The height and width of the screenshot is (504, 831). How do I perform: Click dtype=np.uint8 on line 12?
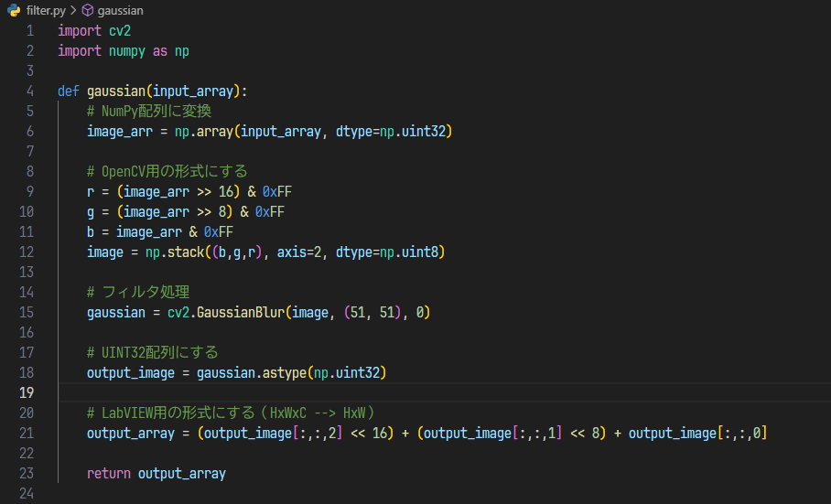(x=387, y=252)
